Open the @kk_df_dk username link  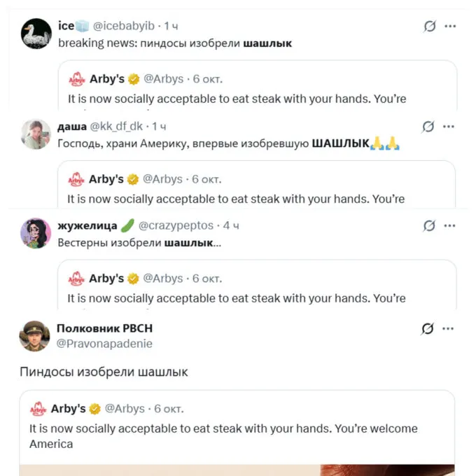118,126
